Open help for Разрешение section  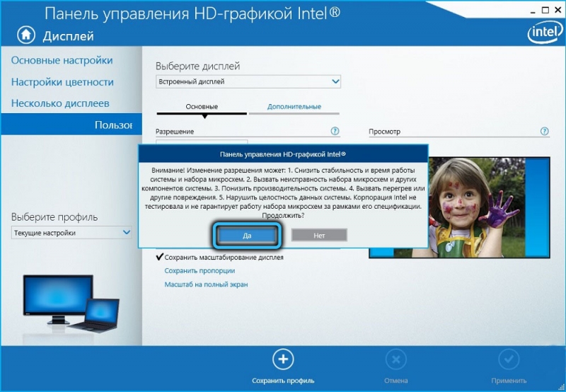click(x=335, y=131)
